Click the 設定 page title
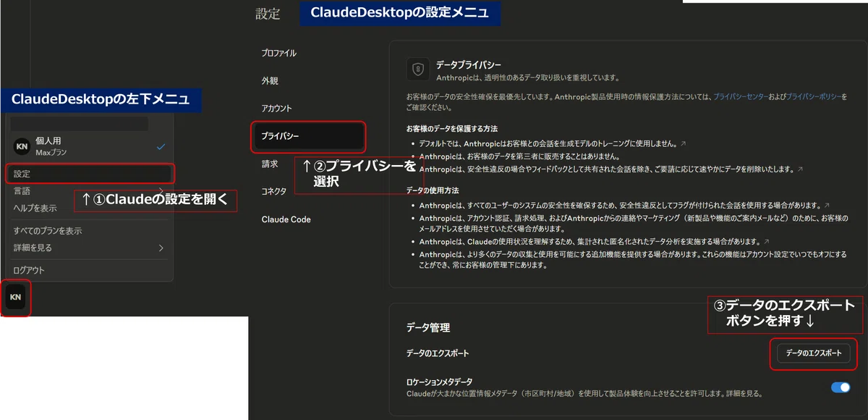This screenshot has height=420, width=868. [x=268, y=14]
